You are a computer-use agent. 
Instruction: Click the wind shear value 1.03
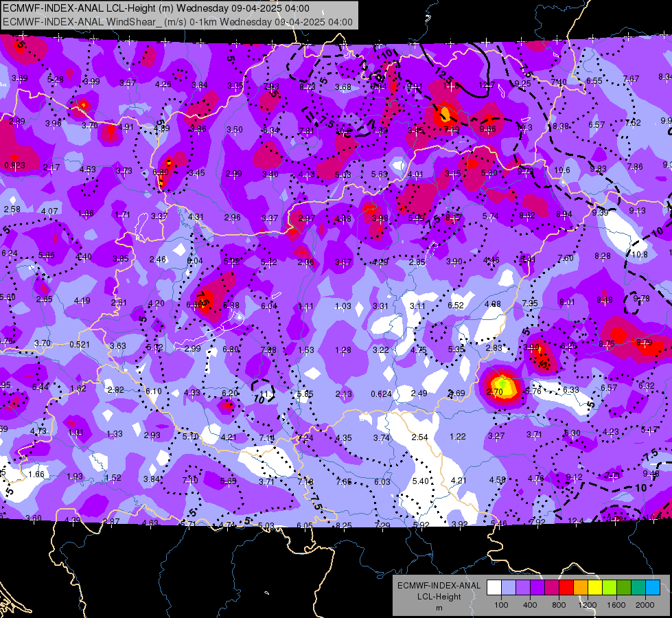[x=343, y=306]
